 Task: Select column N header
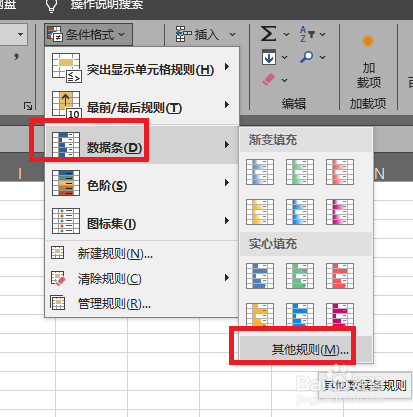380,174
